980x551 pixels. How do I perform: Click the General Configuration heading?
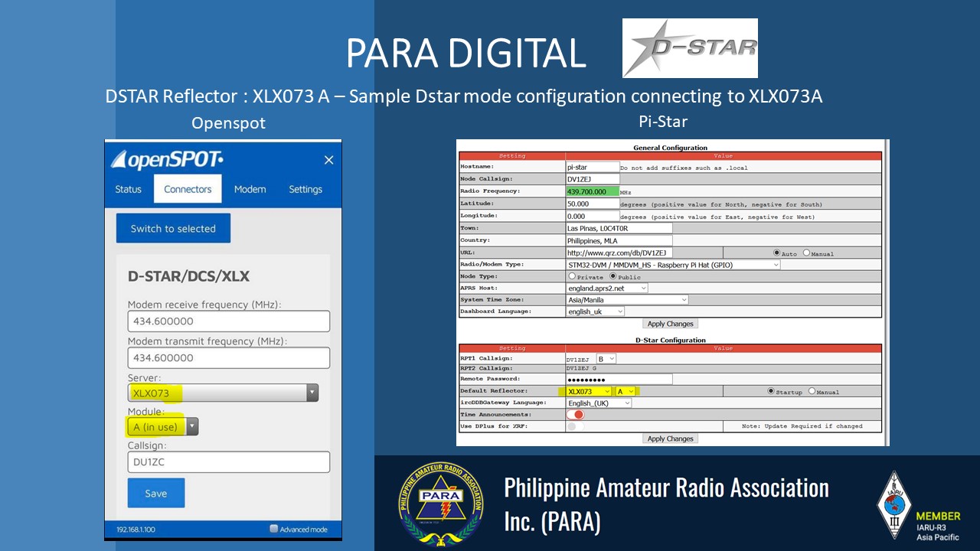pyautogui.click(x=671, y=148)
